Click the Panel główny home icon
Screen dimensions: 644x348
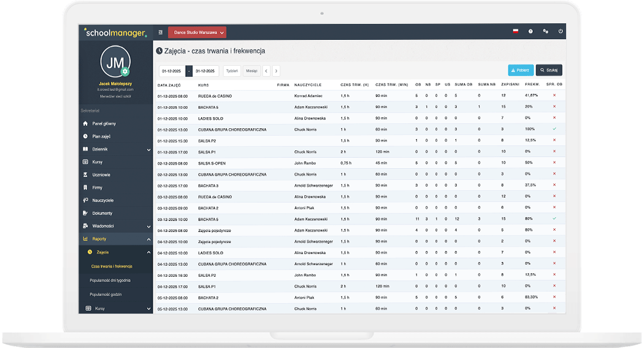85,123
